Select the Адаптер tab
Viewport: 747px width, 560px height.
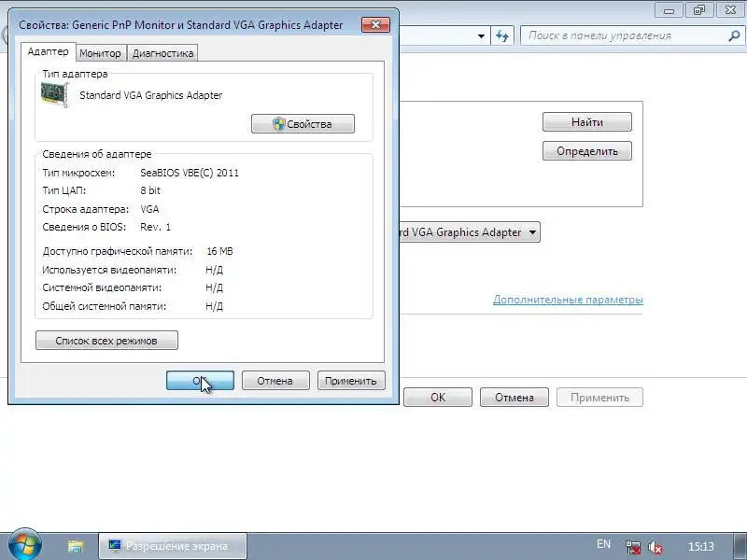[49, 51]
